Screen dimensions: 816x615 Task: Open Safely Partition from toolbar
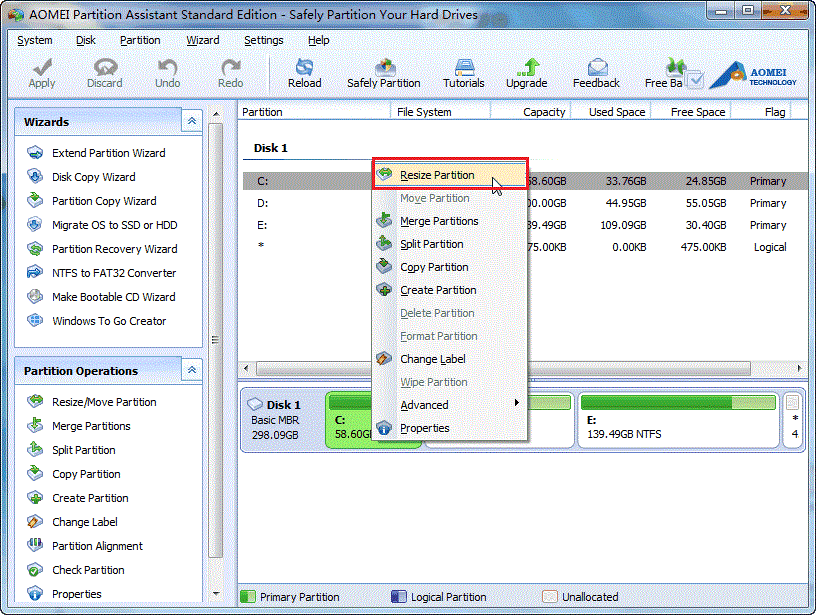pyautogui.click(x=384, y=73)
